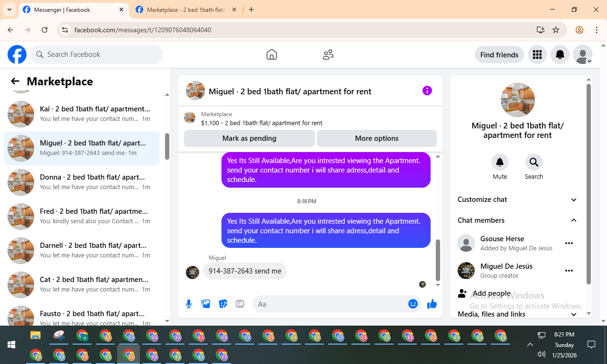The image size is (607, 364).
Task: Select the Messenger | Facebook tab
Action: [x=74, y=9]
